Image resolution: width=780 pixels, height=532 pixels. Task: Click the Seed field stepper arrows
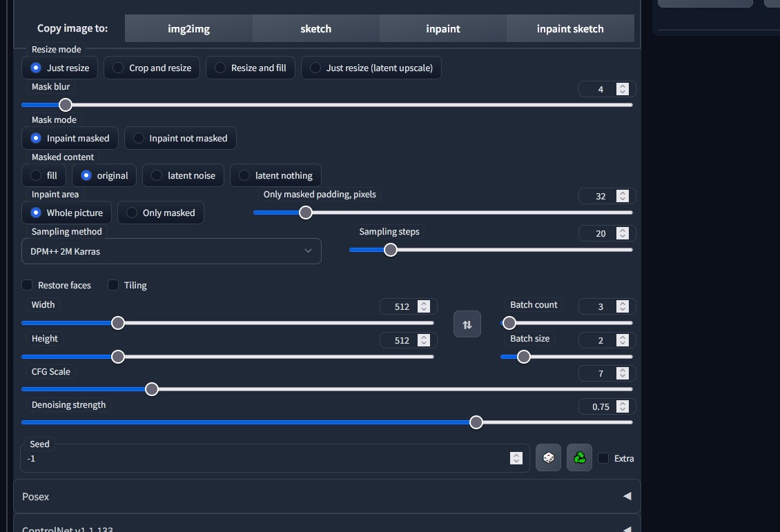(516, 458)
